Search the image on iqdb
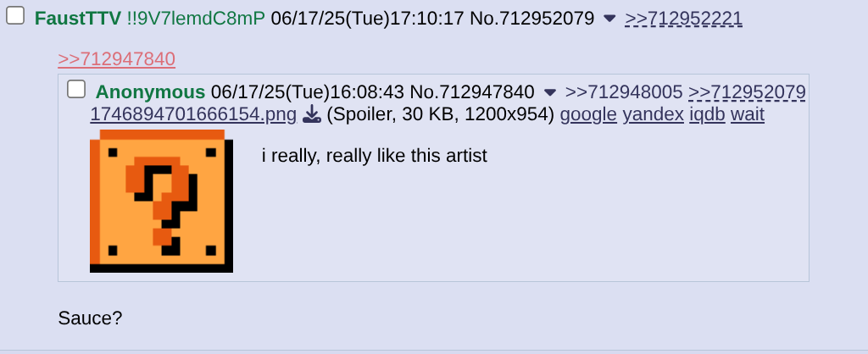This screenshot has height=354, width=868. click(707, 114)
